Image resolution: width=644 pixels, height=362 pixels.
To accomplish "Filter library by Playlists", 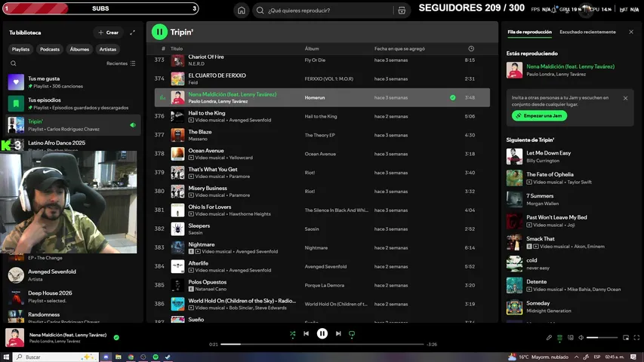I will coord(20,49).
